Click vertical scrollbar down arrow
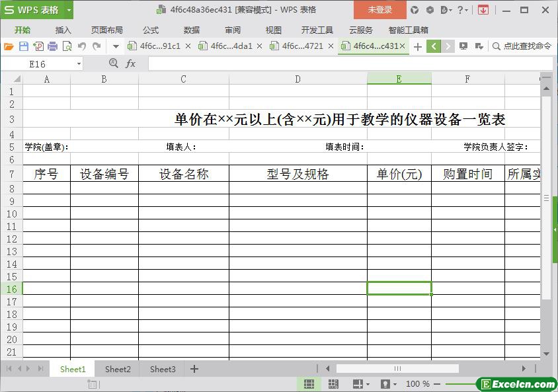 [x=546, y=354]
